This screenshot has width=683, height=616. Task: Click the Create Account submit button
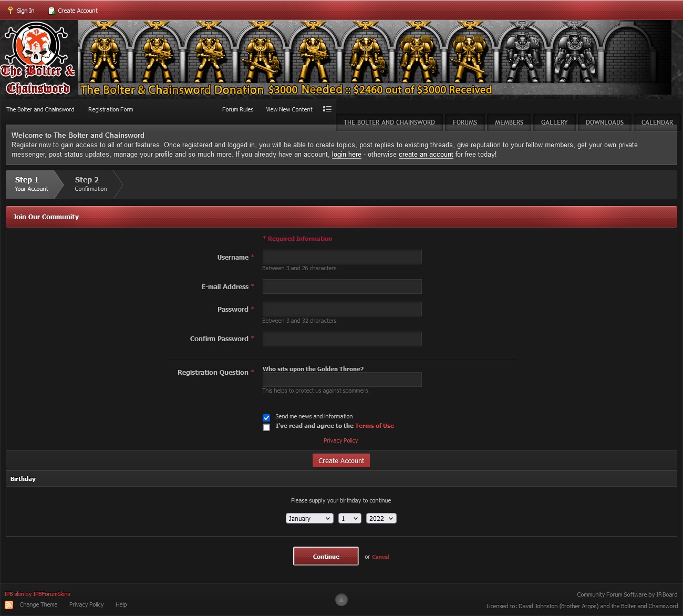pos(341,460)
